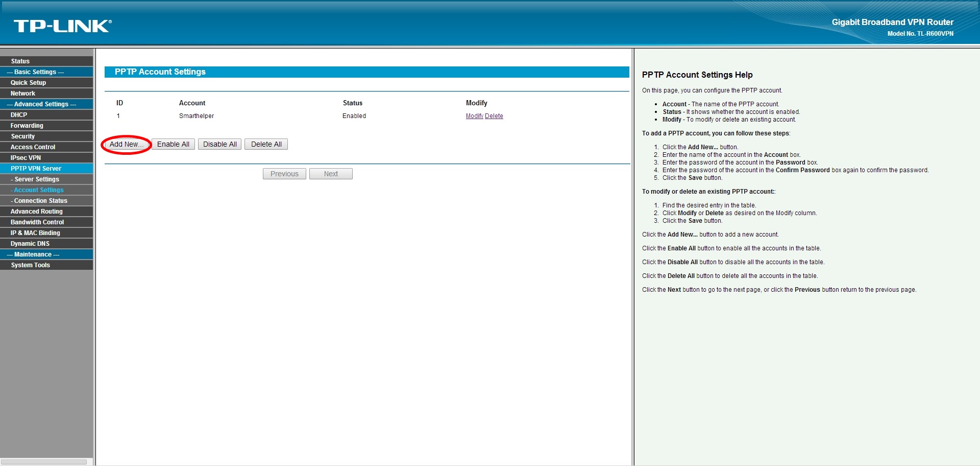The height and width of the screenshot is (466, 980).
Task: Click the Previous page button
Action: point(284,174)
